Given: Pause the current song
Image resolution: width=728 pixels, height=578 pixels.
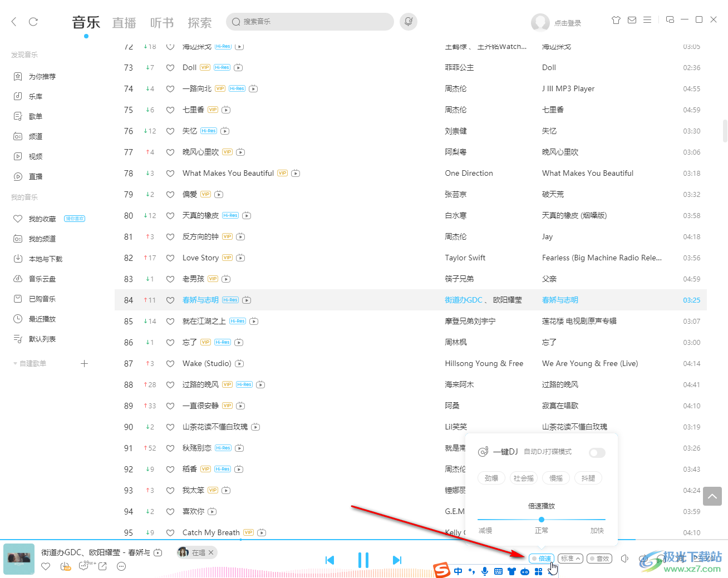Looking at the screenshot, I should (363, 560).
